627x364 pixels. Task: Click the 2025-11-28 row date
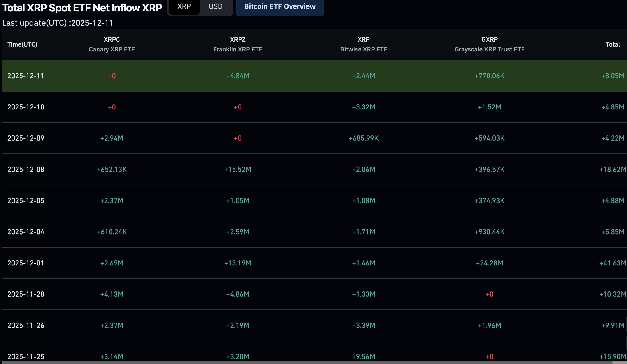pyautogui.click(x=26, y=294)
